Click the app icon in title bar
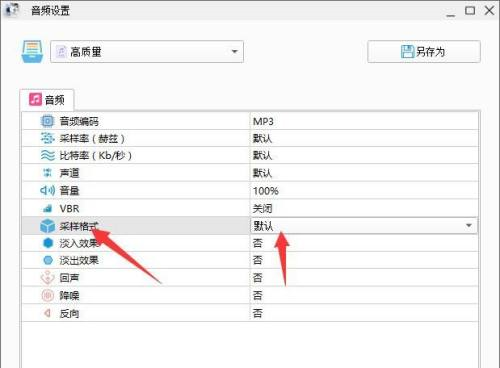The image size is (500, 368). click(x=12, y=9)
